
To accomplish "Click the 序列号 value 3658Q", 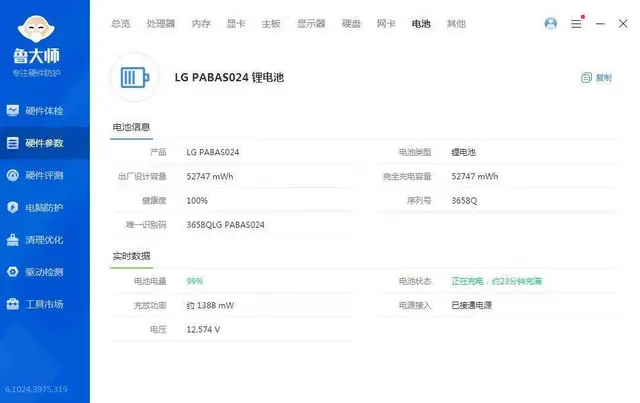I will [x=464, y=200].
